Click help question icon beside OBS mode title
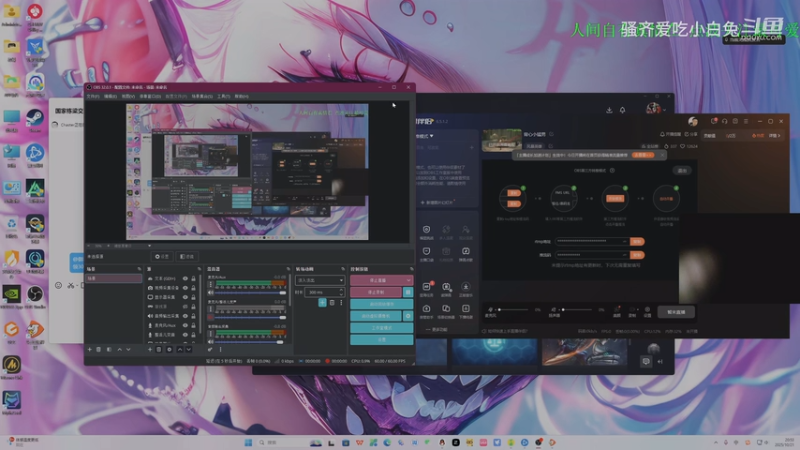The width and height of the screenshot is (800, 450). [x=612, y=170]
